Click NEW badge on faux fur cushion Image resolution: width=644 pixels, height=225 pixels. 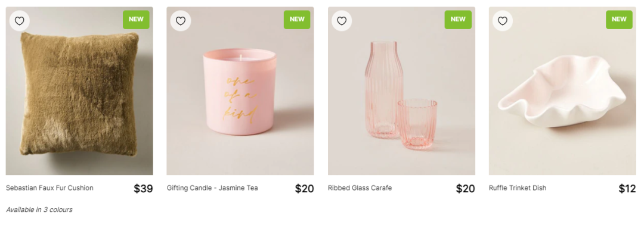coord(136,19)
